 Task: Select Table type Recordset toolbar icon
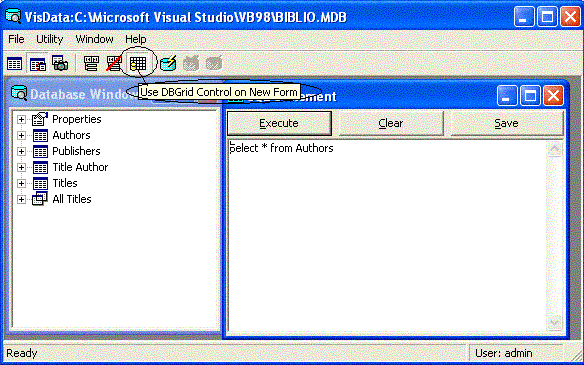coord(15,64)
